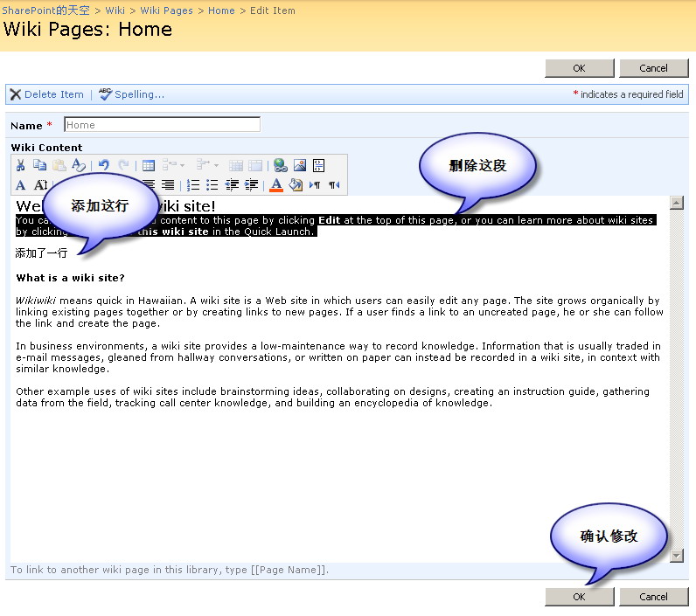The width and height of the screenshot is (696, 616).
Task: Open the Edit HTML Source icon
Action: (x=319, y=165)
